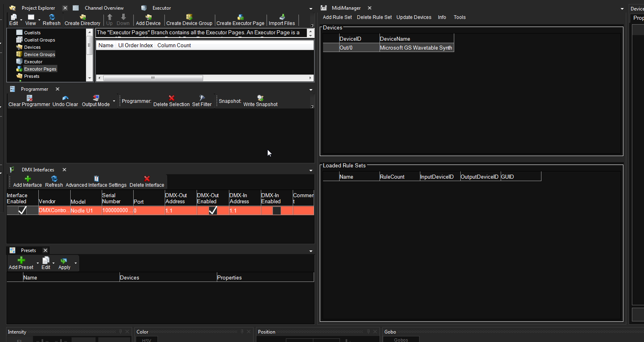Viewport: 644px width, 342px height.
Task: Click the Clear Programmer icon
Action: click(x=29, y=98)
